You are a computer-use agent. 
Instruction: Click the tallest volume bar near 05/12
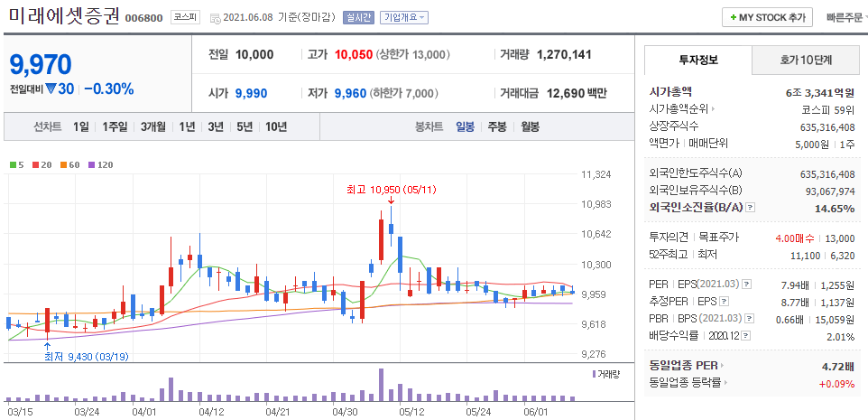(381, 385)
